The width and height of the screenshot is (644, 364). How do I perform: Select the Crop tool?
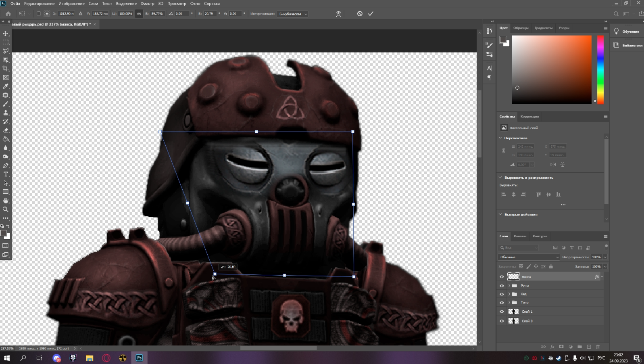click(6, 69)
